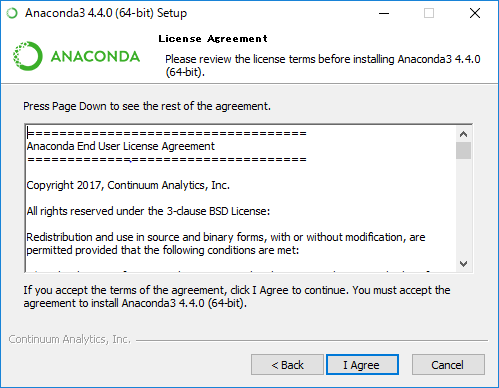Click the empty scrollbar track below the thumb
Image resolution: width=499 pixels, height=388 pixels.
tap(463, 208)
